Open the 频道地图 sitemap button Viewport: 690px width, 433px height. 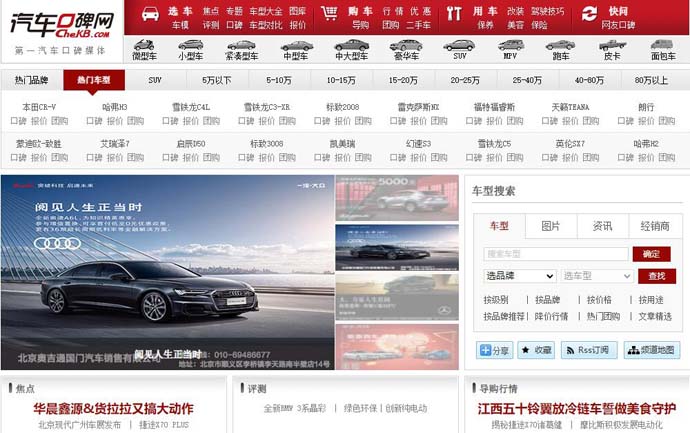pos(651,350)
